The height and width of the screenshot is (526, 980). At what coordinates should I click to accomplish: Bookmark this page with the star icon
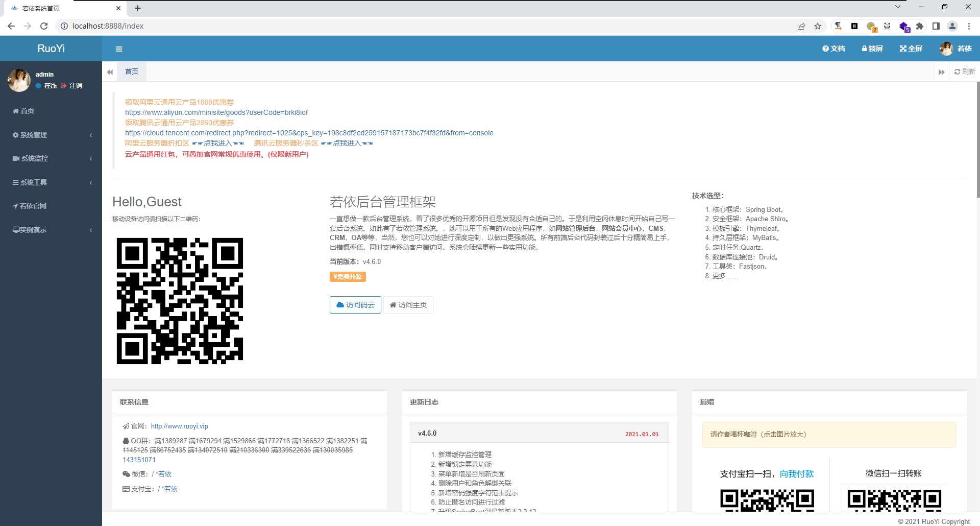818,26
